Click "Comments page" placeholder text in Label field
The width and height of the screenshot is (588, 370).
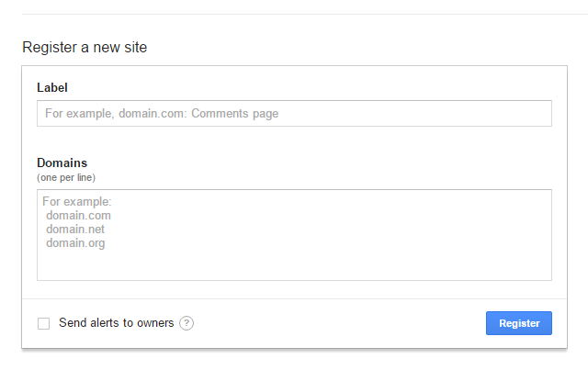click(235, 114)
